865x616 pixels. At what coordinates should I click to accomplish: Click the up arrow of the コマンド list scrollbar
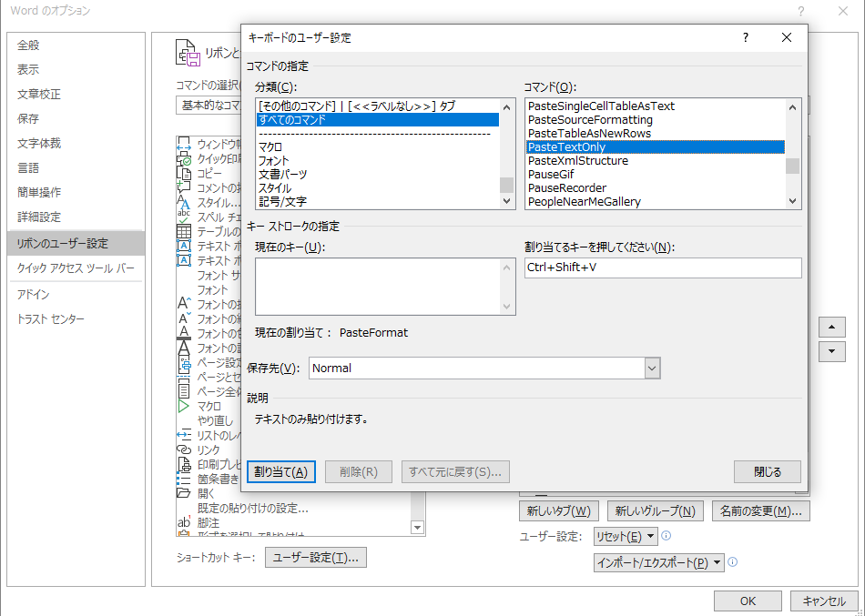pyautogui.click(x=793, y=107)
